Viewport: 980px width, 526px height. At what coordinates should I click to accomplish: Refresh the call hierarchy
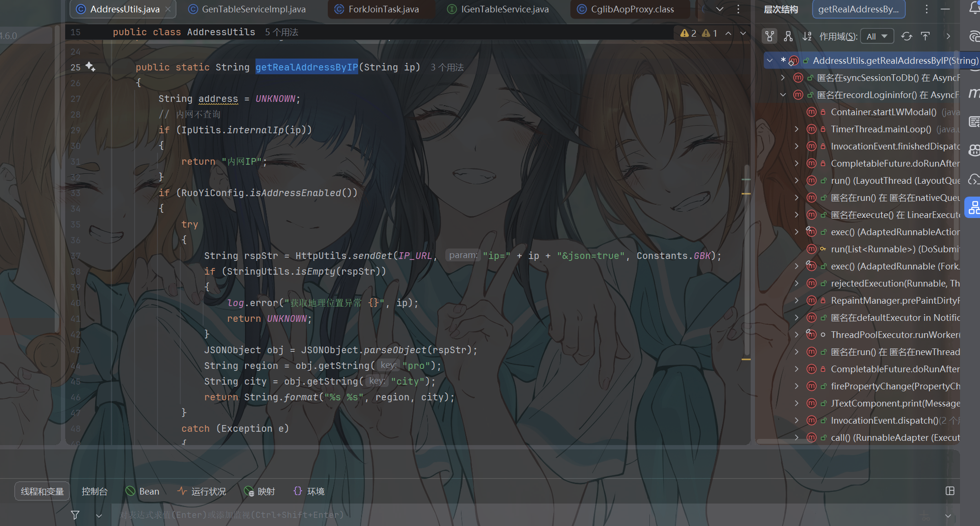tap(907, 36)
